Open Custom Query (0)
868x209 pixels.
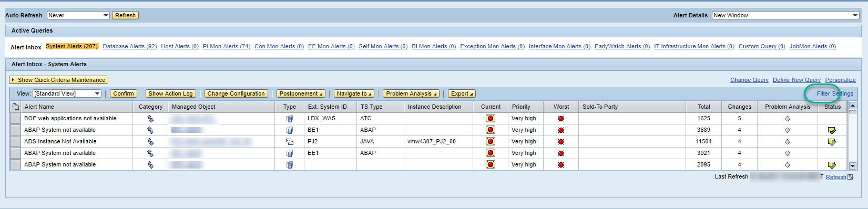click(762, 46)
